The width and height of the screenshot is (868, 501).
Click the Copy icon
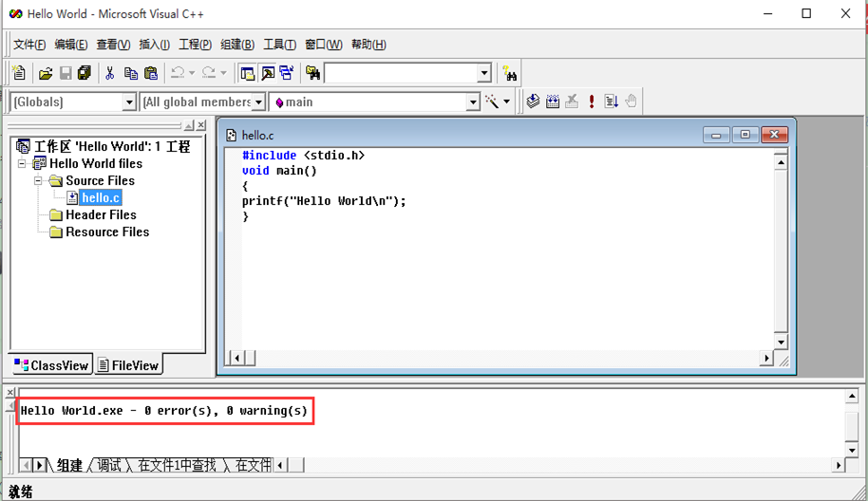131,73
